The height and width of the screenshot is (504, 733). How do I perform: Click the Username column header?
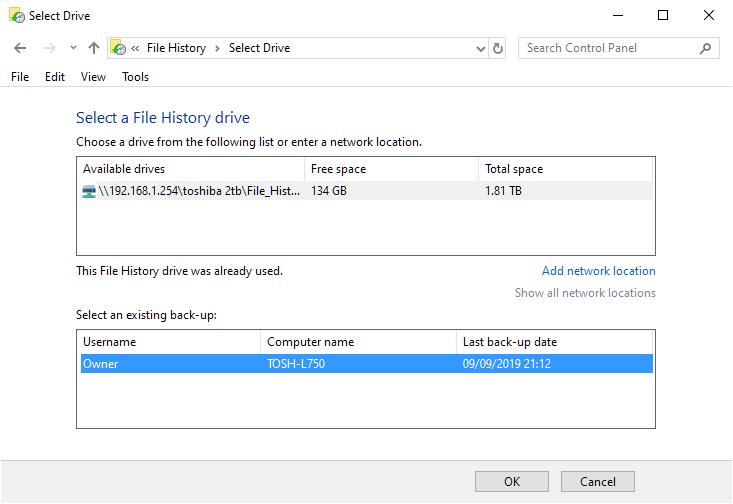tap(169, 342)
